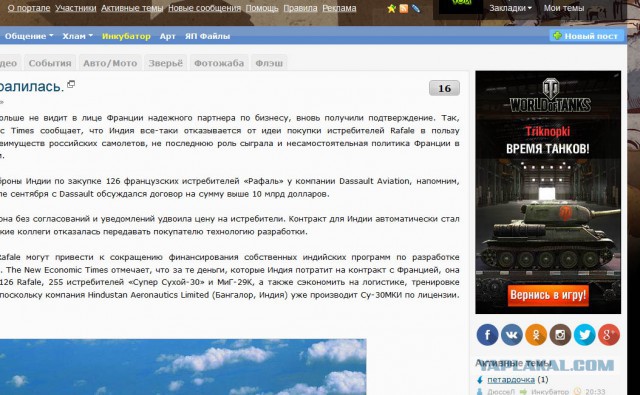The height and width of the screenshot is (395, 640).
Task: Switch to the Фотожаба tab
Action: (x=219, y=63)
